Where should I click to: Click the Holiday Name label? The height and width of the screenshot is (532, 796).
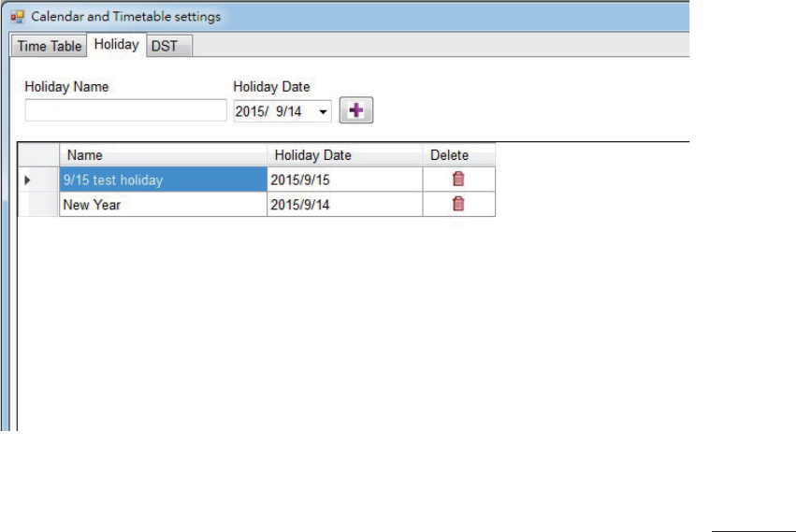pos(66,87)
